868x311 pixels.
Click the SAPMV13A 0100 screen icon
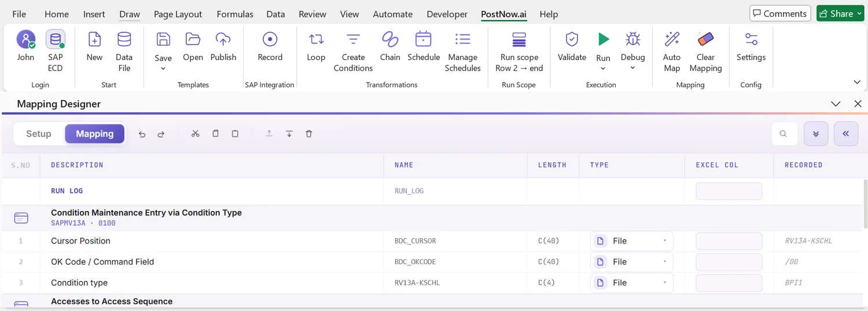21,218
